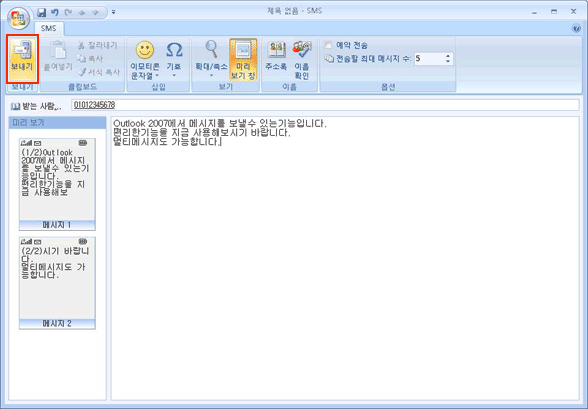
Task: Toggle the 미리 보기 창 preview pane
Action: click(x=243, y=60)
